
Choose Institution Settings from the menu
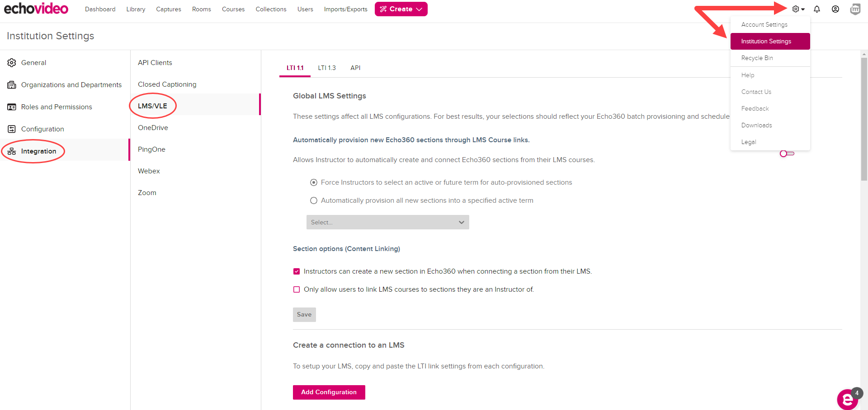[x=770, y=41]
